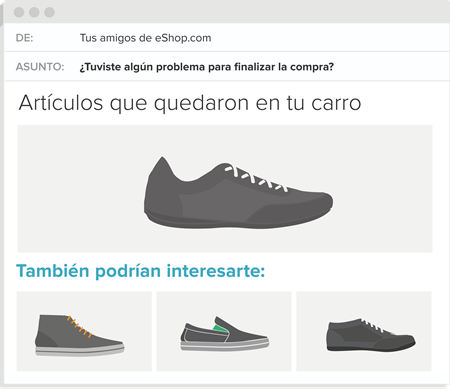Click the "También podrían interesarte:" heading
This screenshot has width=450, height=391.
pyautogui.click(x=141, y=271)
